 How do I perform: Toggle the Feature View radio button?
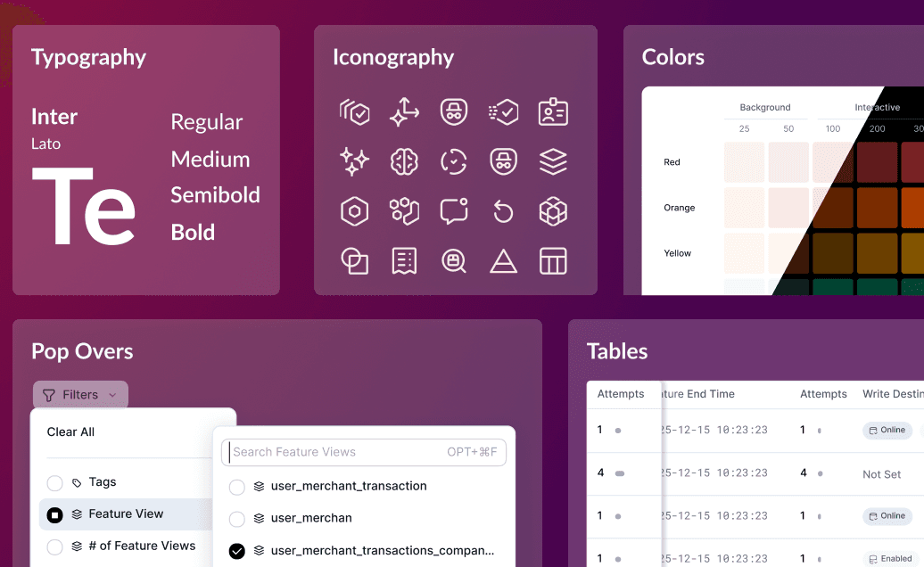(x=54, y=515)
